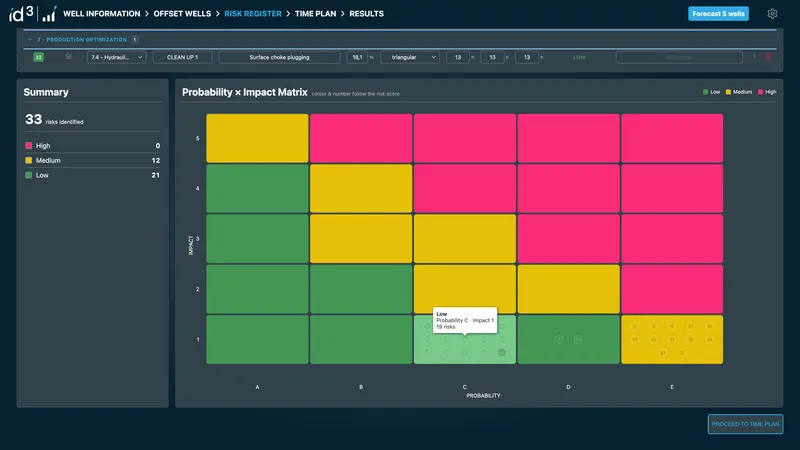Select matrix cell probability E impact 1
Screen dimensions: 800x450
[x=672, y=339]
